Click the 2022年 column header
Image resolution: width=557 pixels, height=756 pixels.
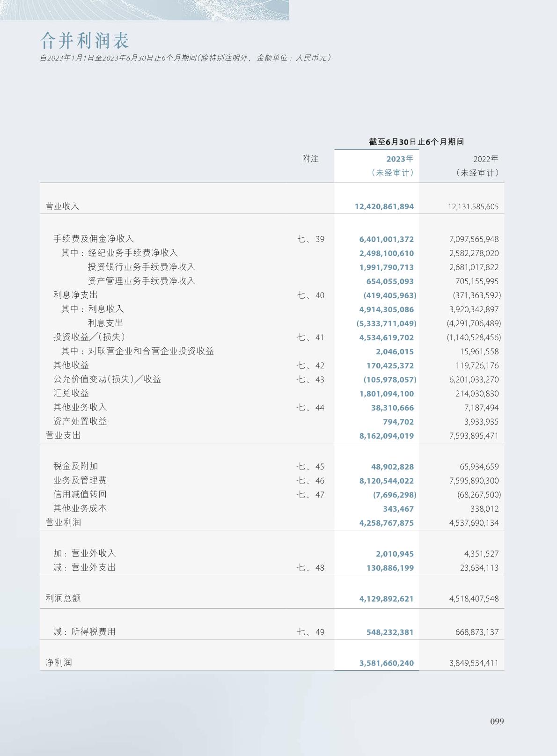(x=485, y=159)
